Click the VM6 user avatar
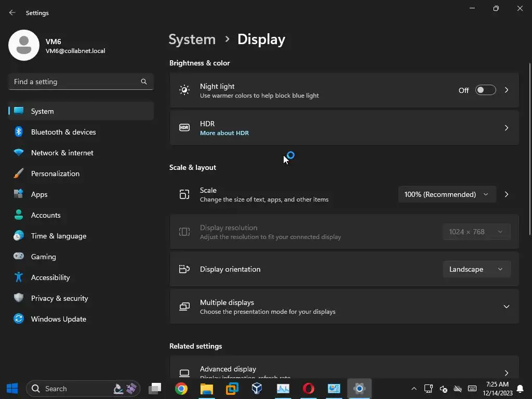532x399 pixels. pos(24,45)
